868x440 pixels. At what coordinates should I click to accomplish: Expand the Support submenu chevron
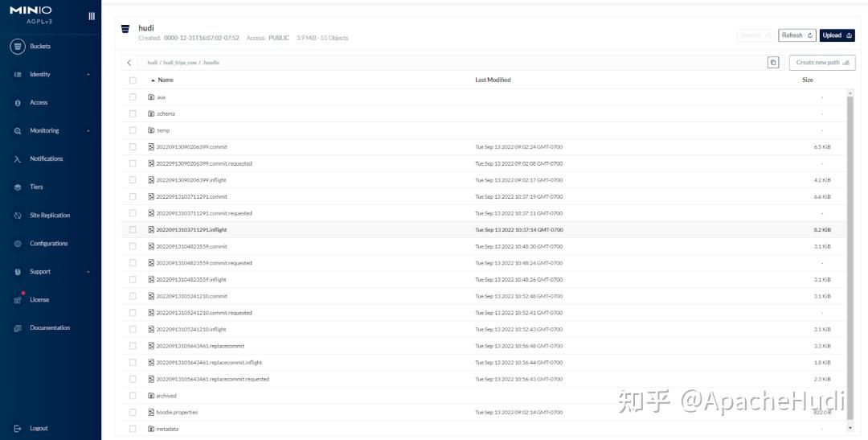click(88, 272)
